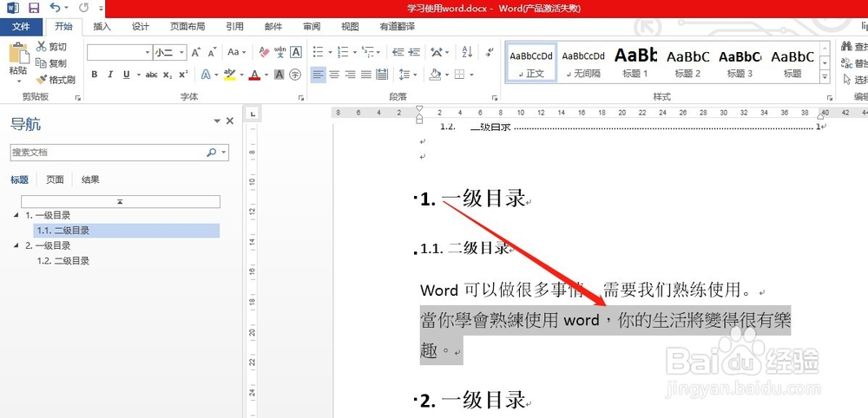This screenshot has width=868, height=418.
Task: Show or hide paragraph marks
Action: [490, 52]
